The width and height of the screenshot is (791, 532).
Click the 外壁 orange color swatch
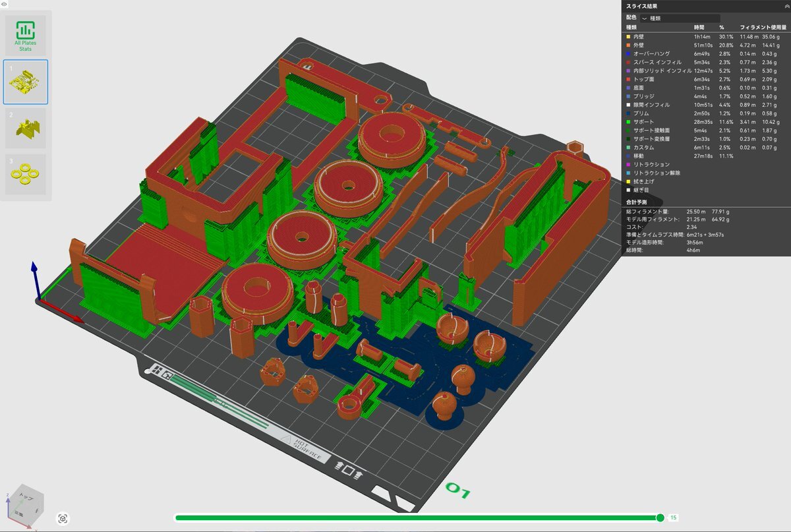point(628,45)
